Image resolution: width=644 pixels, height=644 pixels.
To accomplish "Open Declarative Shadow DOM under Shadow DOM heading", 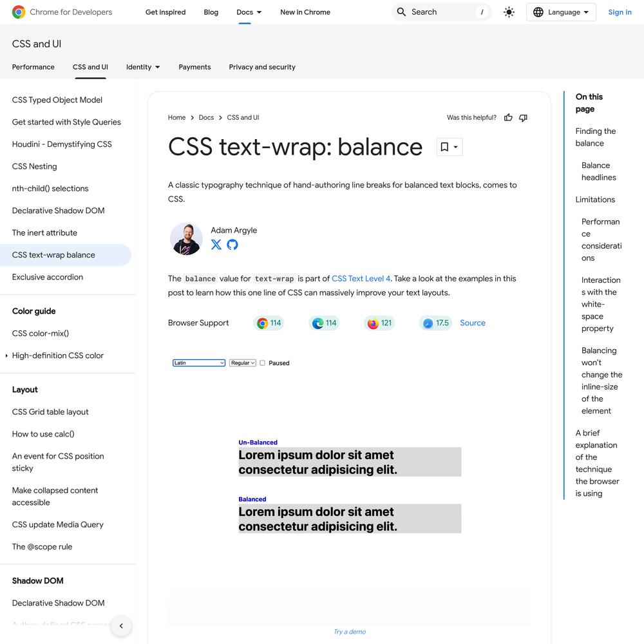I will [x=59, y=603].
